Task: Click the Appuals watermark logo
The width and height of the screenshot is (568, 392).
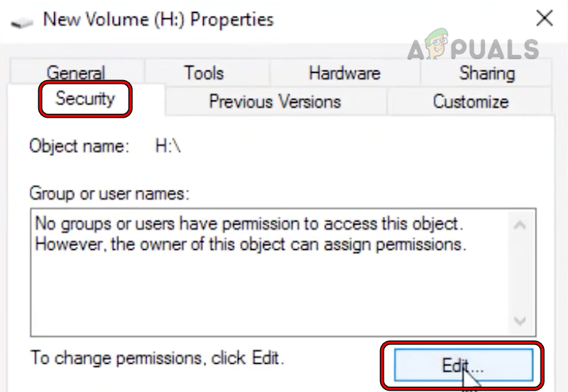Action: (x=473, y=48)
